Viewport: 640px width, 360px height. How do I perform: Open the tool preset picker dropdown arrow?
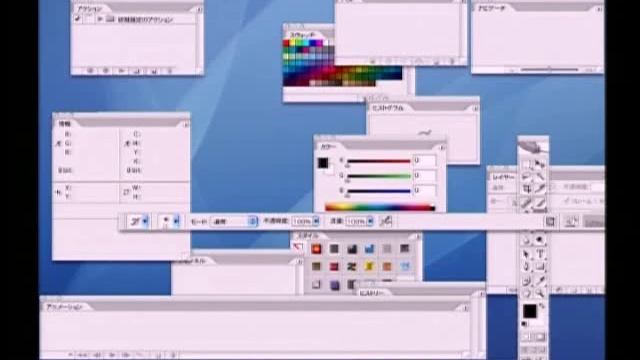point(144,221)
